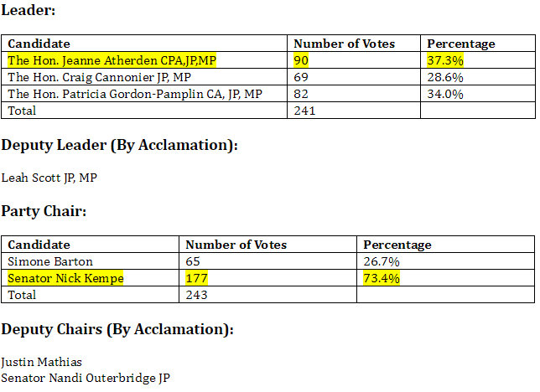Click the Leader total 241 cell
540x392 pixels.
(304, 110)
